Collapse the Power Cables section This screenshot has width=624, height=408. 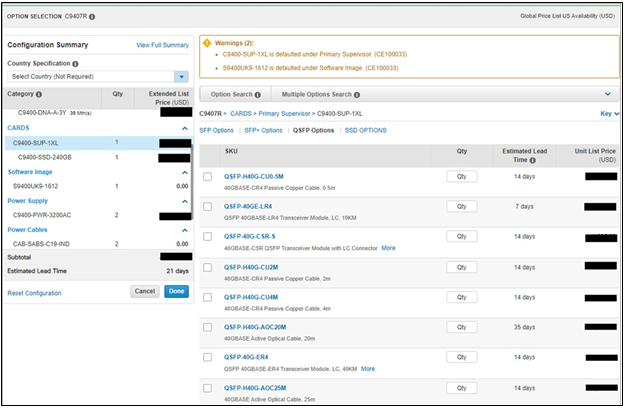[x=185, y=230]
